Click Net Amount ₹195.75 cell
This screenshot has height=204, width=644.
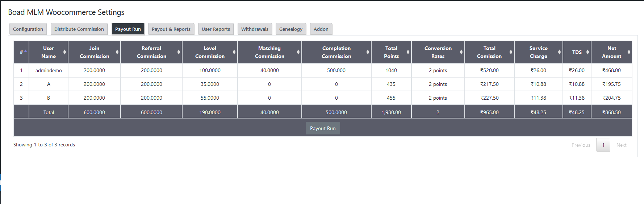[x=611, y=84]
